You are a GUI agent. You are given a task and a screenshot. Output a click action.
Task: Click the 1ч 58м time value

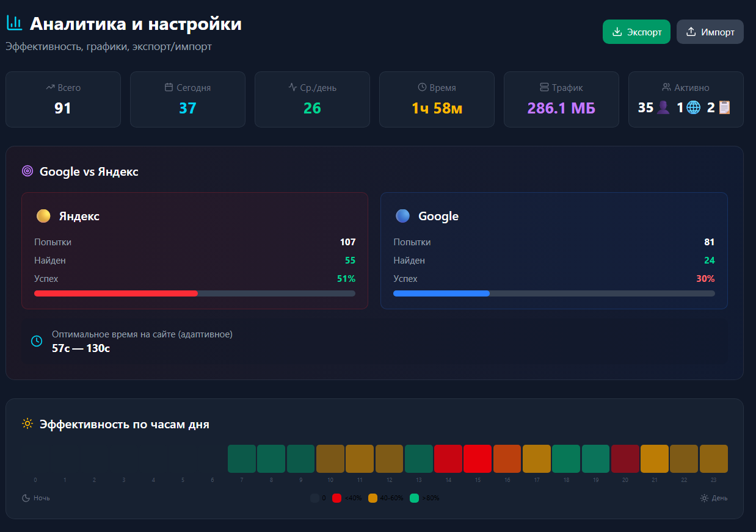pyautogui.click(x=437, y=109)
